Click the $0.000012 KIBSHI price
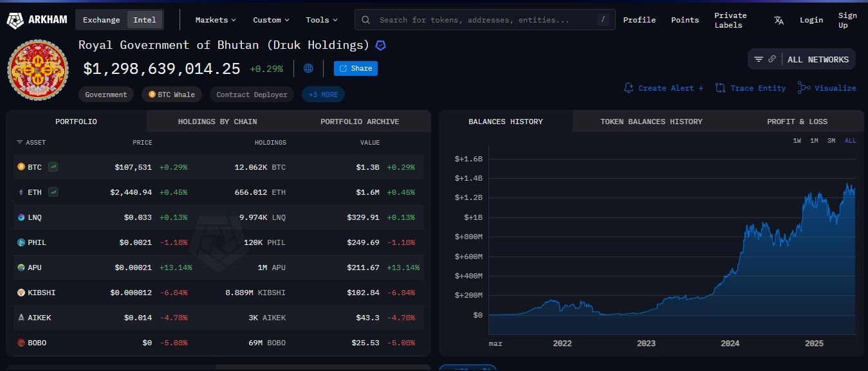This screenshot has width=868, height=371. (131, 293)
